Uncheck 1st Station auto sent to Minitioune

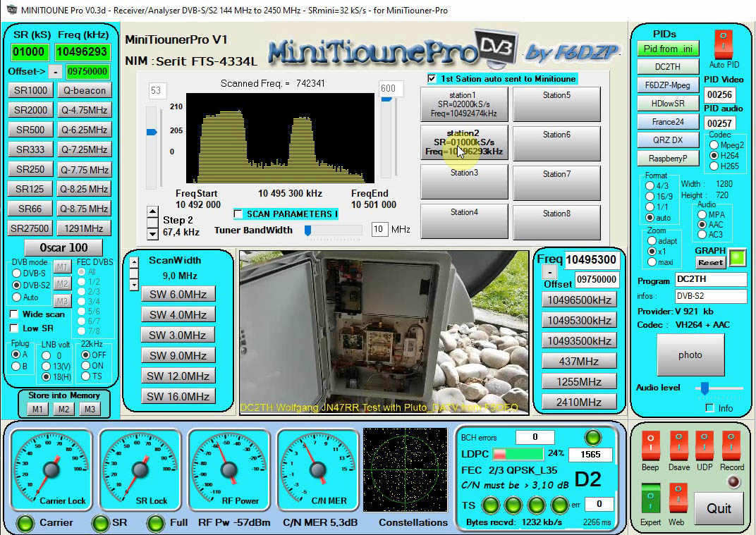pos(432,78)
